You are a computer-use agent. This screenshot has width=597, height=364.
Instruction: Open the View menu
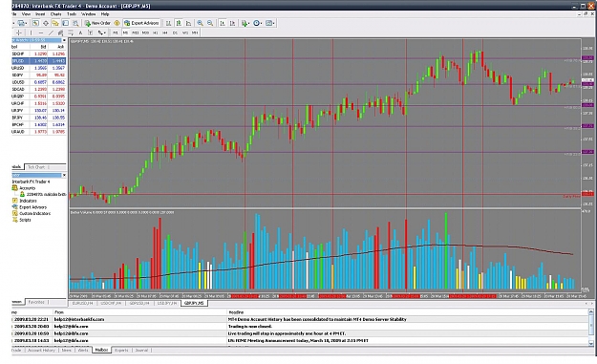26,14
